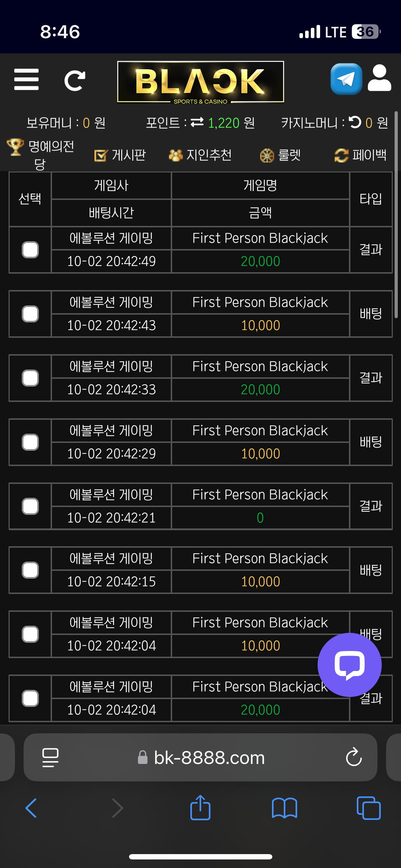
Task: Tap the site refresh icon
Action: pyautogui.click(x=75, y=81)
